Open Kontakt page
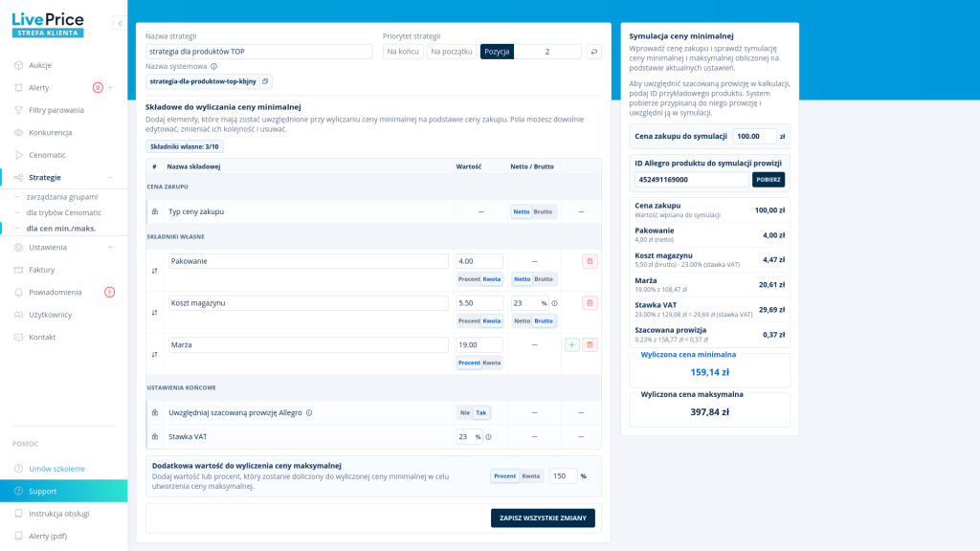The width and height of the screenshot is (980, 551). click(42, 338)
